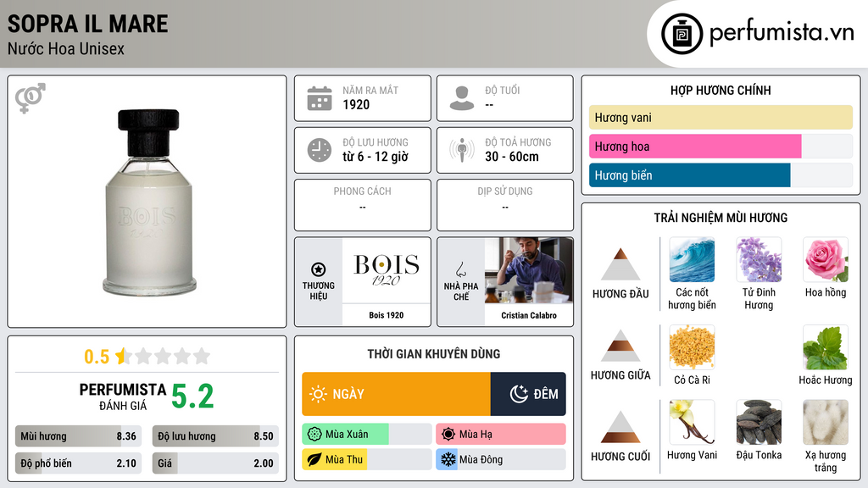
Task: Click the Thời gian khuyên dùng heading
Action: pyautogui.click(x=434, y=354)
